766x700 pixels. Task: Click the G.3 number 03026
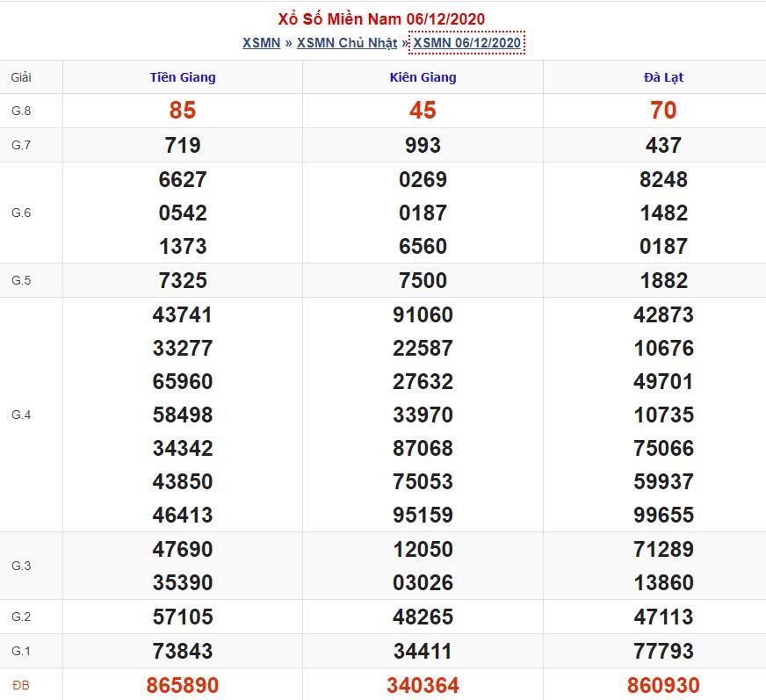423,582
